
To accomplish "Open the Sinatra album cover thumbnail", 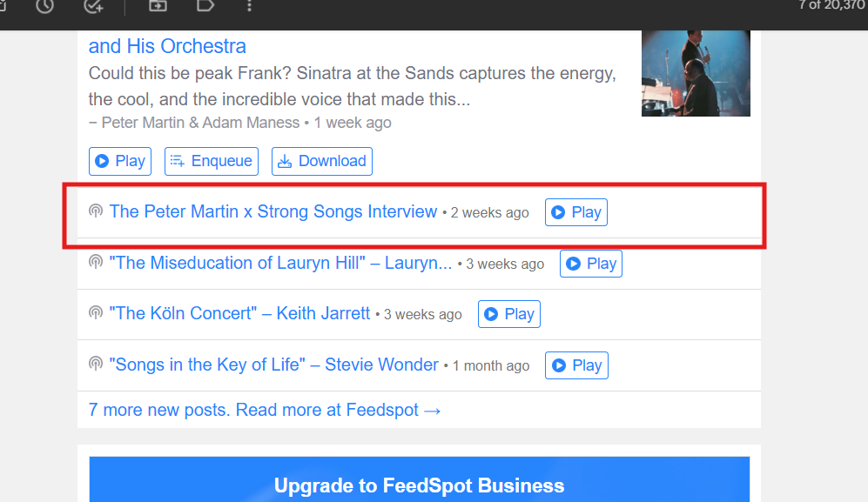I will pyautogui.click(x=695, y=74).
